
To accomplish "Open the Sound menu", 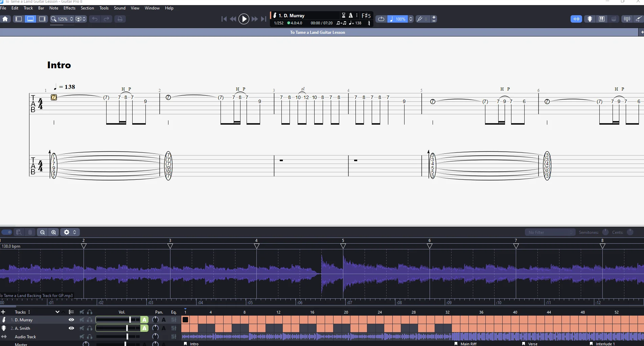I will click(x=119, y=8).
